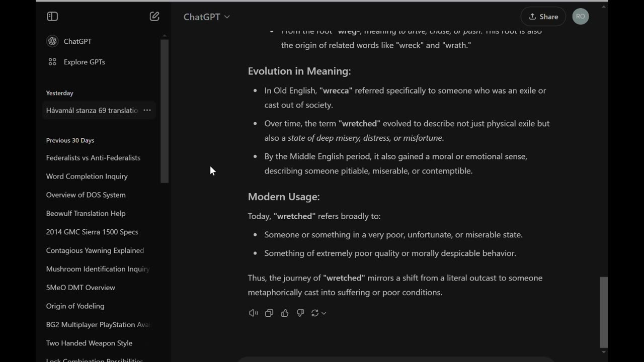This screenshot has width=644, height=362.
Task: Click the Explore GPTs grid icon
Action: [x=52, y=62]
